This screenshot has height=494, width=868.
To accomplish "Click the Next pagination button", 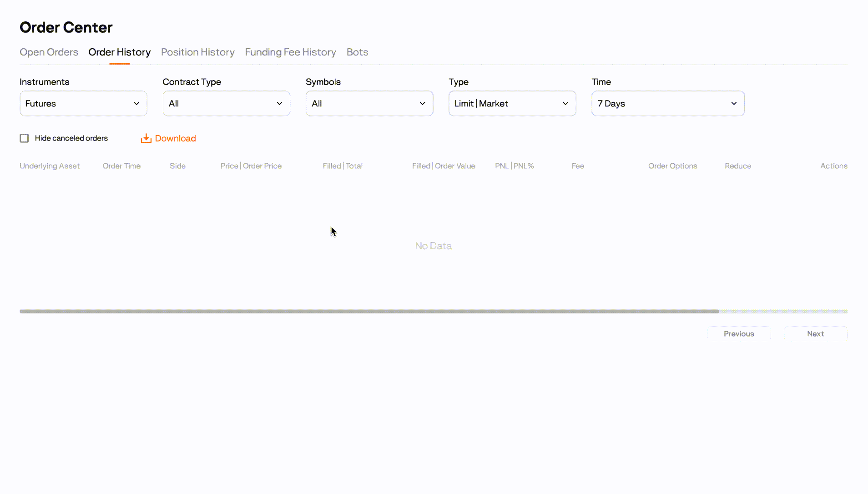I will pyautogui.click(x=815, y=333).
